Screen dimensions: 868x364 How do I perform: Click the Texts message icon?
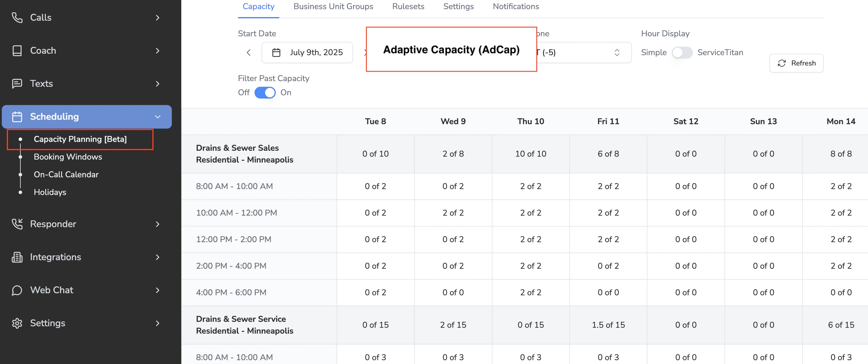pyautogui.click(x=17, y=83)
